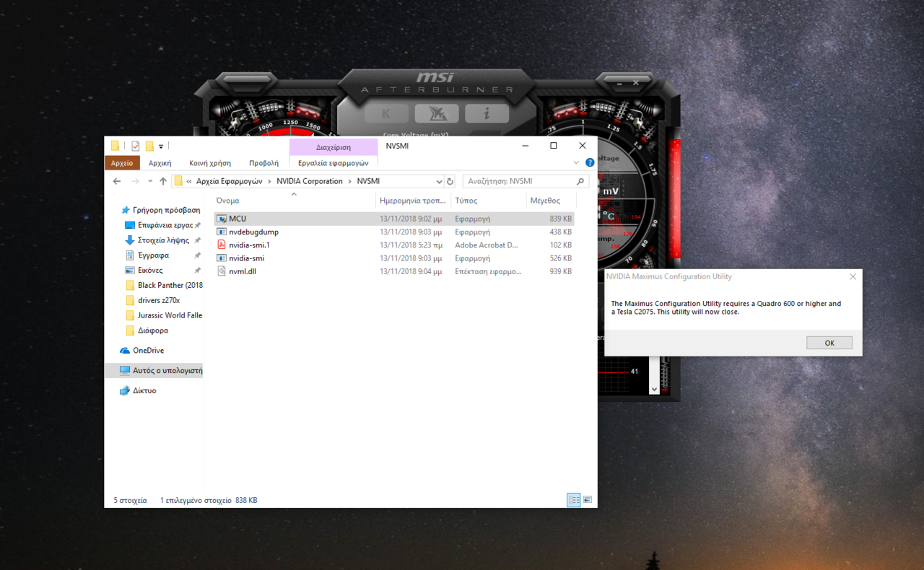Open the info (i) button in Afterburner
The width and height of the screenshot is (924, 570).
point(487,113)
